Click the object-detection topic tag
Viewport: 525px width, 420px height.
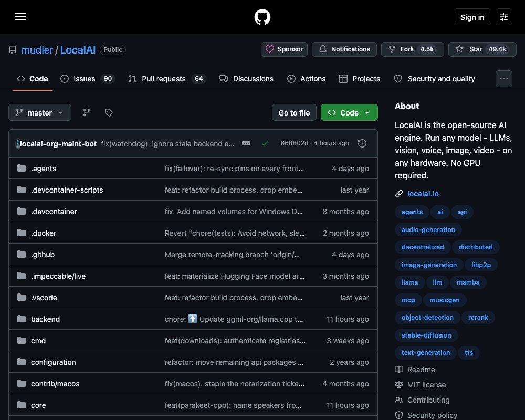pos(427,317)
